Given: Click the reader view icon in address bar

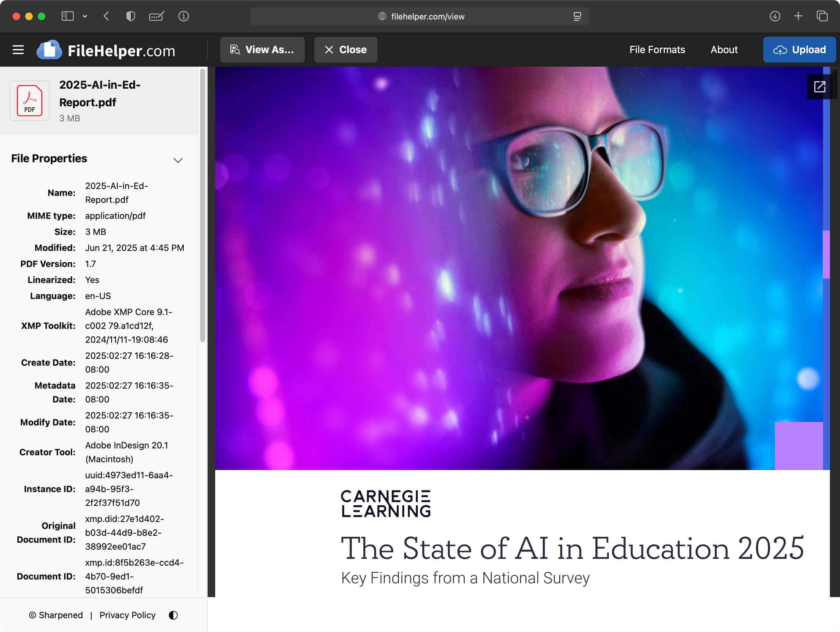Looking at the screenshot, I should [x=577, y=16].
